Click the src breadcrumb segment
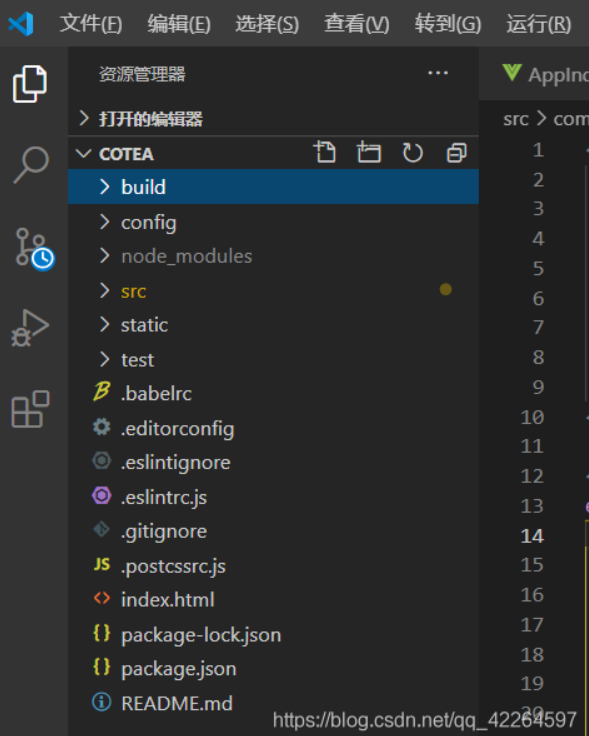Image resolution: width=589 pixels, height=736 pixels. pos(516,119)
